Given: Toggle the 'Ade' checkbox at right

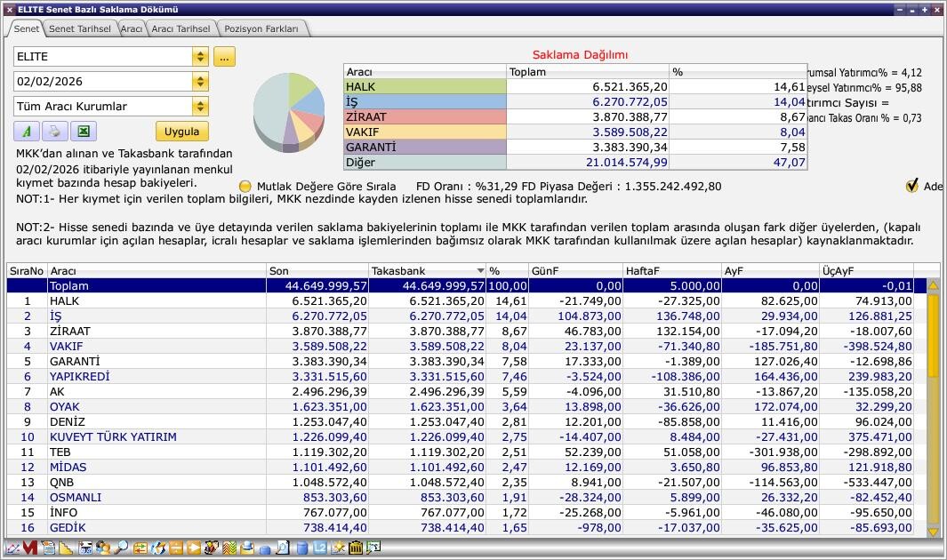Looking at the screenshot, I should [x=911, y=186].
